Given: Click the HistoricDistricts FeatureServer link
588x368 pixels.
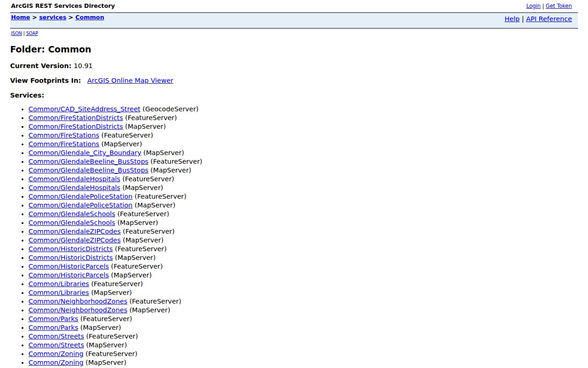Looking at the screenshot, I should click(70, 249).
